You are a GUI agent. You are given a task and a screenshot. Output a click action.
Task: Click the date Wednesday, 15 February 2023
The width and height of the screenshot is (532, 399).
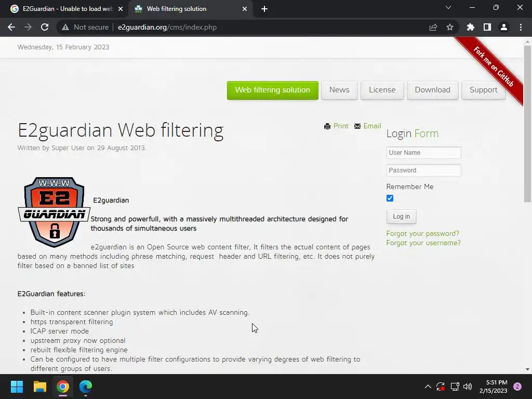point(63,47)
